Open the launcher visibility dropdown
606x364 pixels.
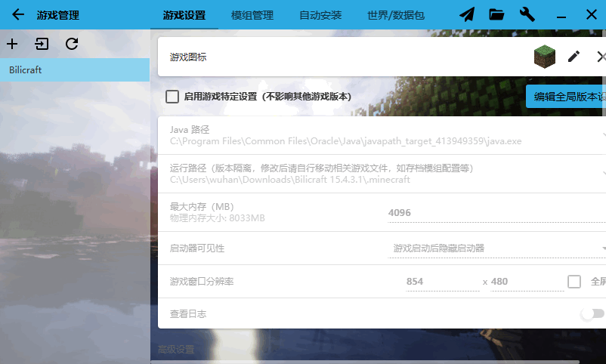pos(496,248)
